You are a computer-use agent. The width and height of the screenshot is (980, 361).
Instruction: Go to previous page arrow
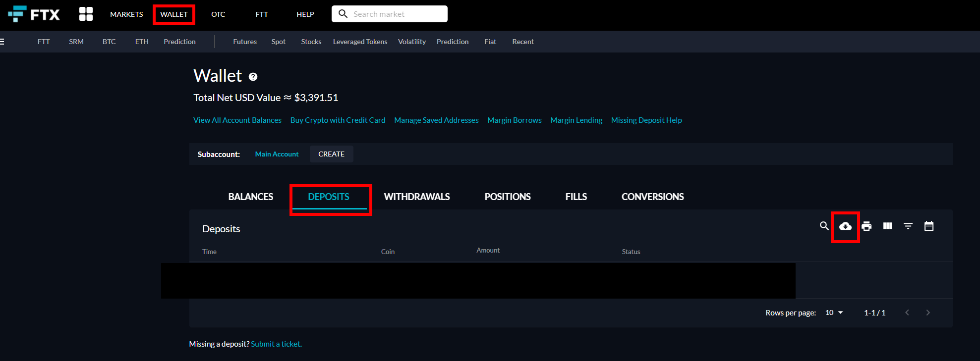[907, 312]
